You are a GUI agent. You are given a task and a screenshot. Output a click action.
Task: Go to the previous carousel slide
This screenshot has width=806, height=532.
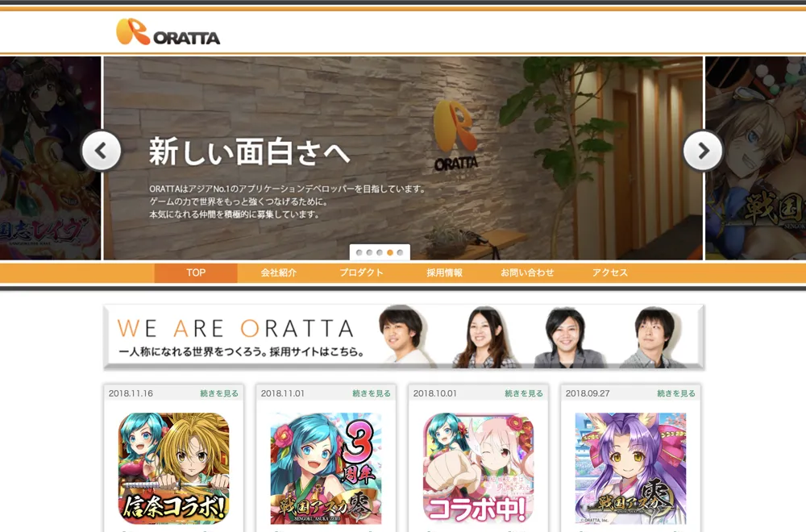tap(102, 151)
